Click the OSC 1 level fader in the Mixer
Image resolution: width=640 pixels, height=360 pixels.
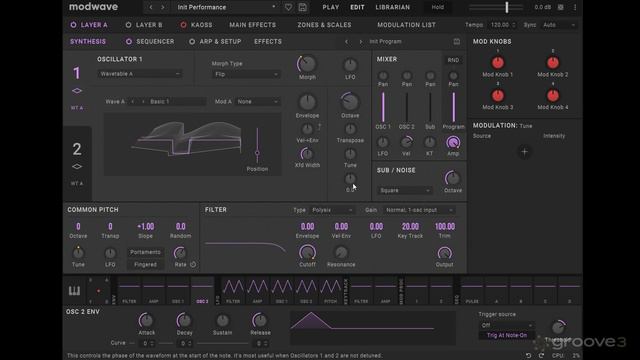383,107
